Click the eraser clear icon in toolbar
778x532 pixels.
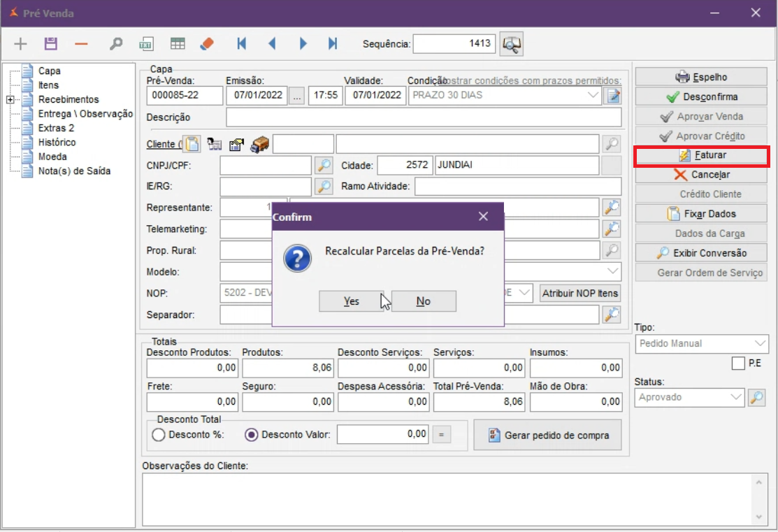[x=207, y=44]
